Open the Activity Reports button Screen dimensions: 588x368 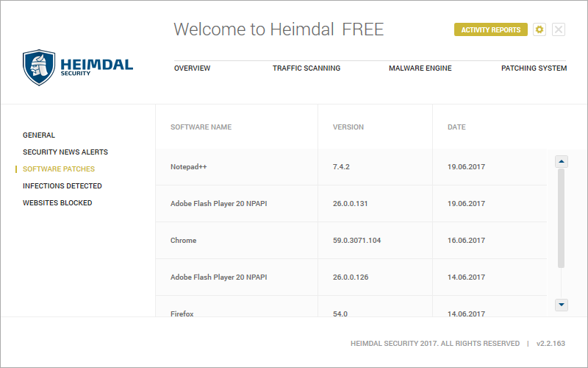[x=490, y=29]
